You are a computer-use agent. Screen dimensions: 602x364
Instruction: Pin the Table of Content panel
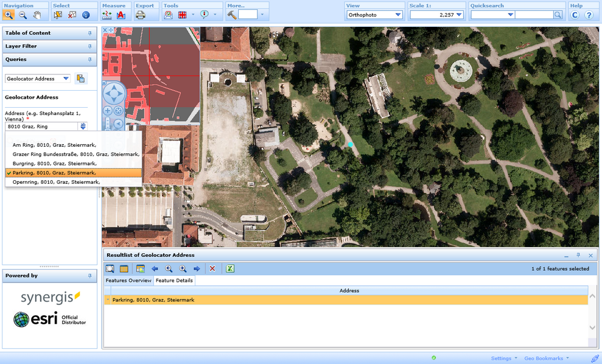coord(90,33)
